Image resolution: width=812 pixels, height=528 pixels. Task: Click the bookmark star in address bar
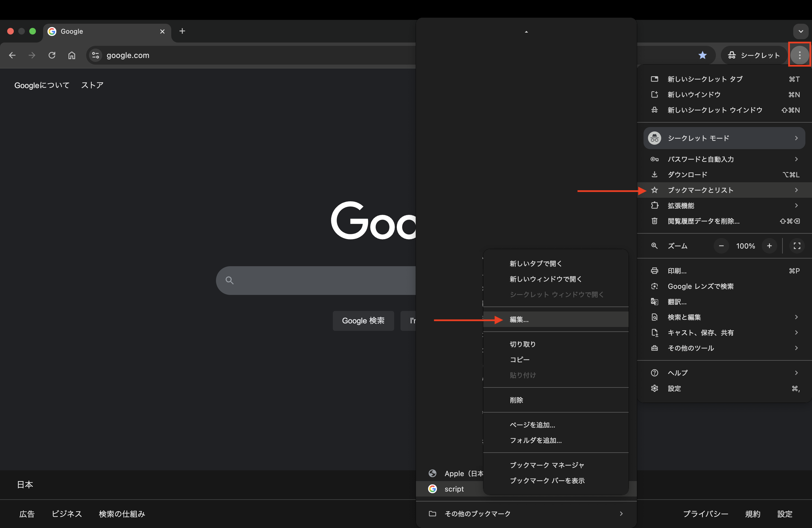click(x=702, y=55)
